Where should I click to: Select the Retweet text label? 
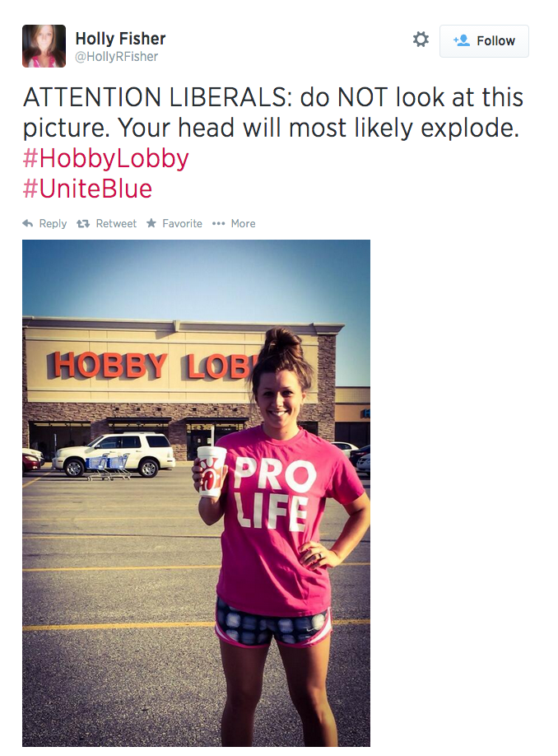[116, 224]
